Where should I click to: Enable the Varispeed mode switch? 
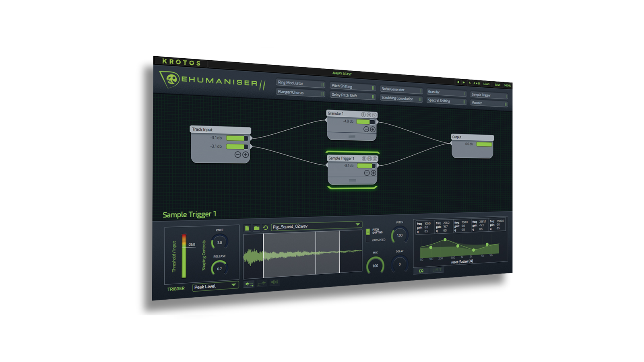point(368,239)
